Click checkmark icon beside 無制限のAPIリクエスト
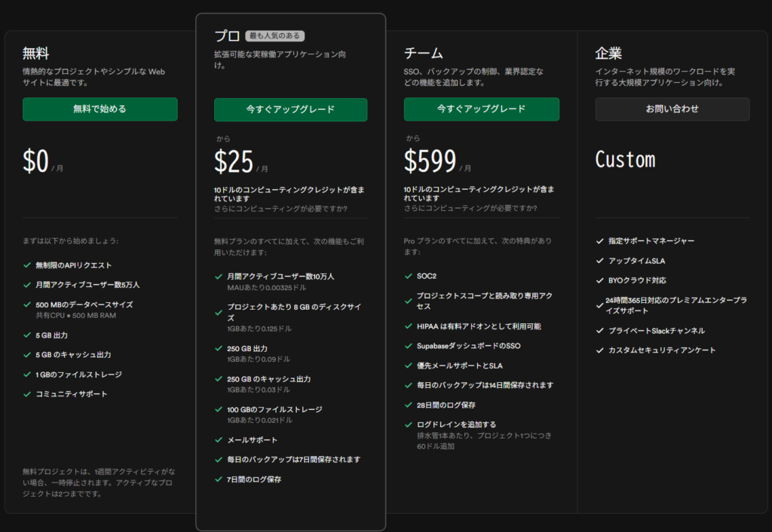Viewport: 772px width, 532px height. point(27,265)
